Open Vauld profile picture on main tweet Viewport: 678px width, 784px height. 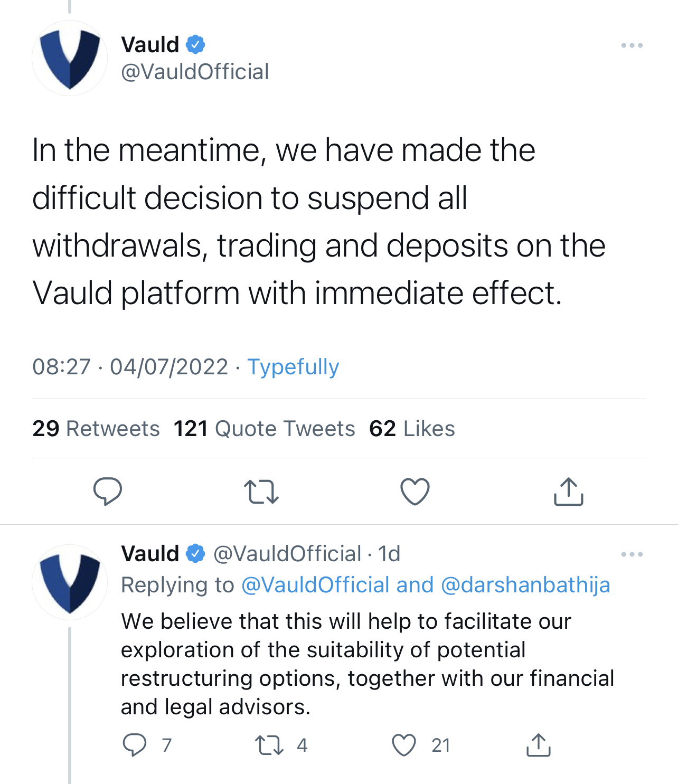[70, 58]
